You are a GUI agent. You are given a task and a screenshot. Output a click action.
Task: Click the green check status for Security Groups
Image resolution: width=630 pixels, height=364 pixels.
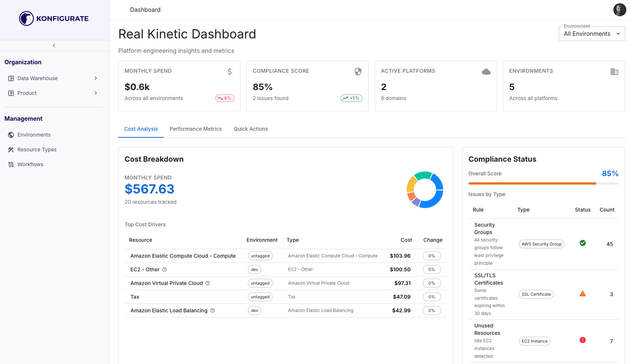(583, 243)
